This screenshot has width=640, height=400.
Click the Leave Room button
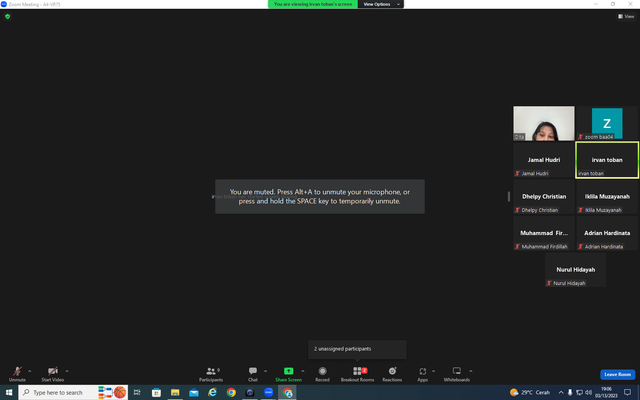[x=617, y=374]
